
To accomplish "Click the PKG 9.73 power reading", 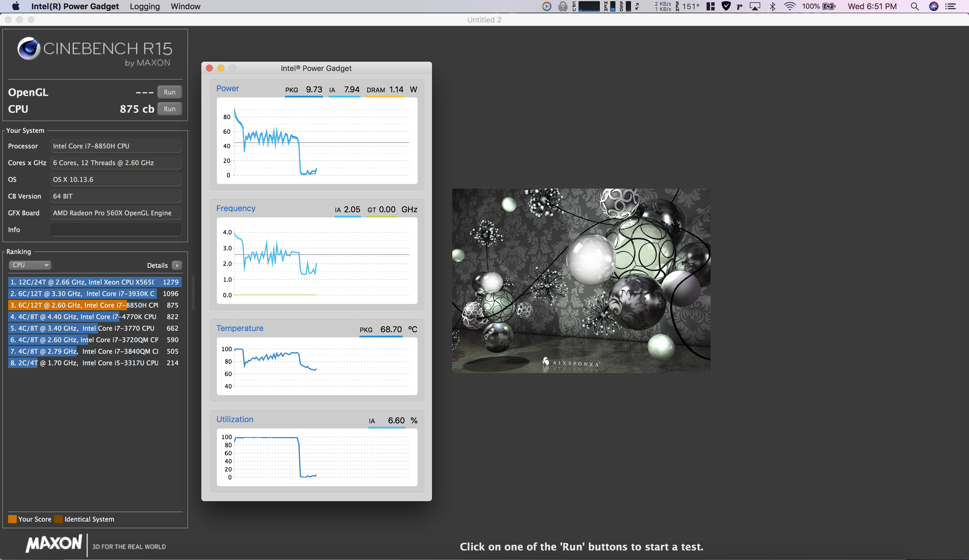I will coord(304,90).
